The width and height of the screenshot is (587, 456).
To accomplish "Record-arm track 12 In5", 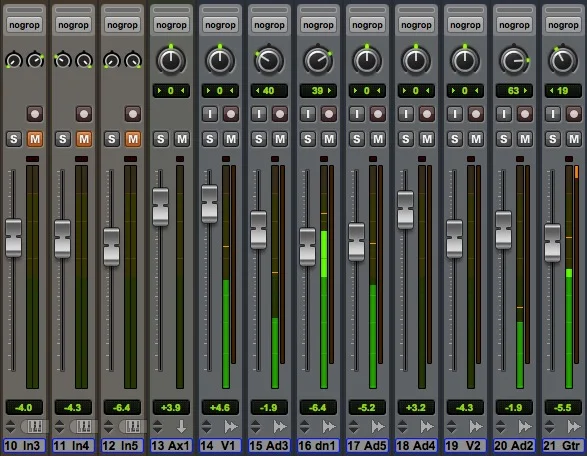I will pos(133,114).
